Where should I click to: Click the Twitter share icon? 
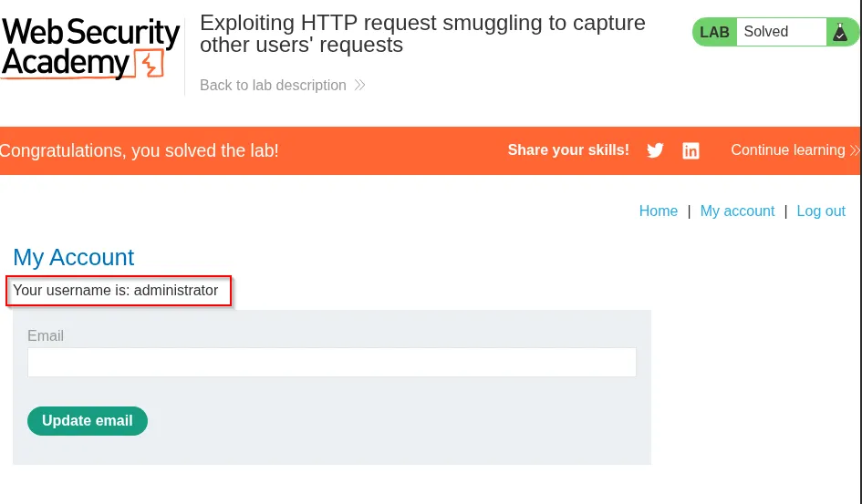[655, 151]
